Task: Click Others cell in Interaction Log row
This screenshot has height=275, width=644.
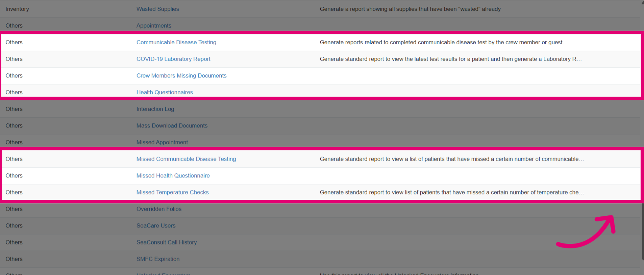Action: tap(14, 109)
